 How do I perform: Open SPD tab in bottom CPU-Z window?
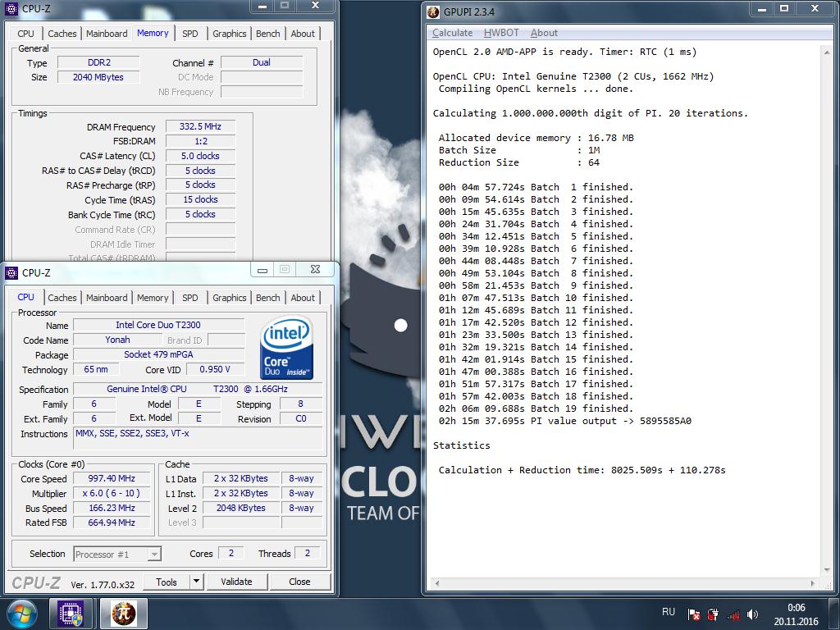click(189, 297)
